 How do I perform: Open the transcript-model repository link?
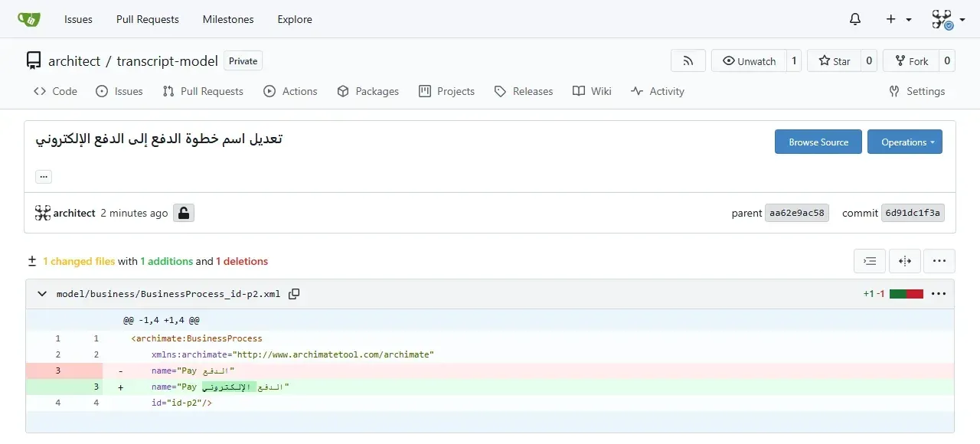pyautogui.click(x=167, y=61)
